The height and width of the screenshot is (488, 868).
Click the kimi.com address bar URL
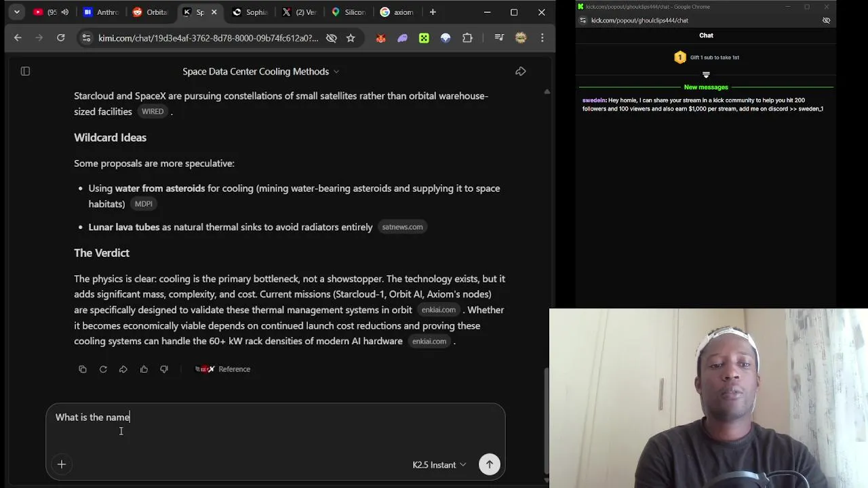208,38
